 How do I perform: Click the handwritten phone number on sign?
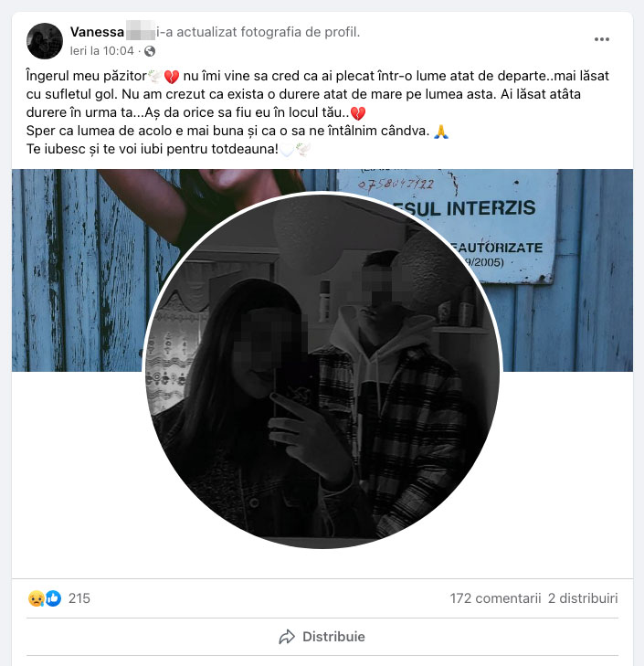pyautogui.click(x=396, y=184)
